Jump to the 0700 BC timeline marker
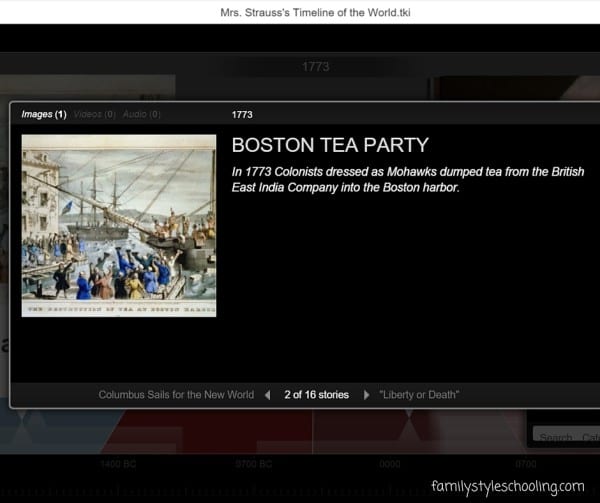600x503 pixels. [252, 465]
